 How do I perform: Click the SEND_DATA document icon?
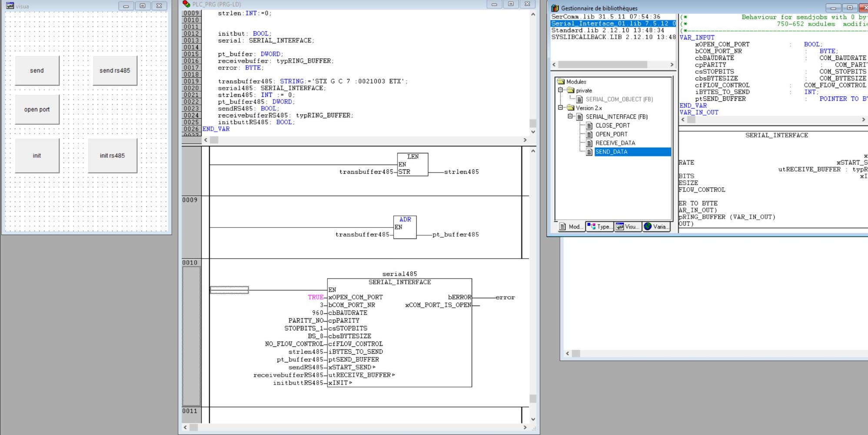click(x=589, y=152)
